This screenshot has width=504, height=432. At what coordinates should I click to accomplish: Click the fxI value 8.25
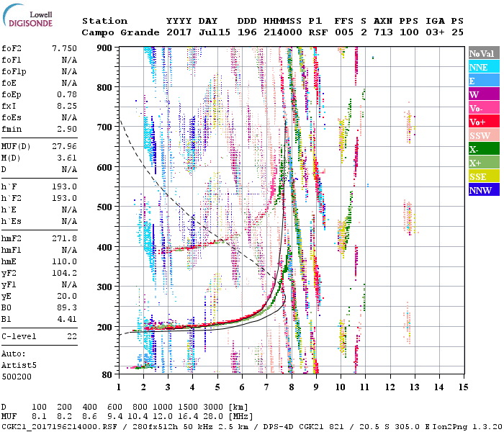pos(67,106)
